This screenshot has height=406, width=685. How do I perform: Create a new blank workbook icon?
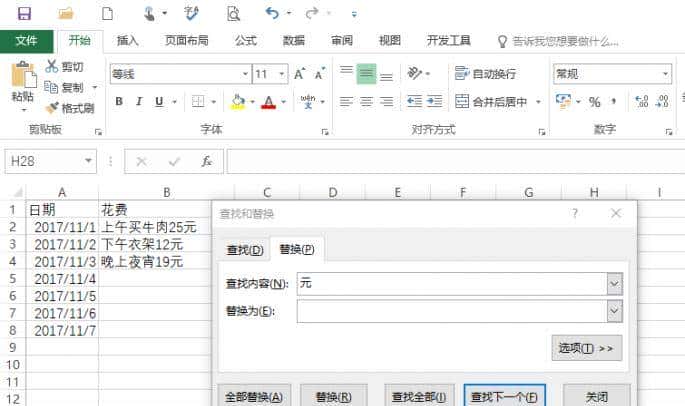coord(107,14)
